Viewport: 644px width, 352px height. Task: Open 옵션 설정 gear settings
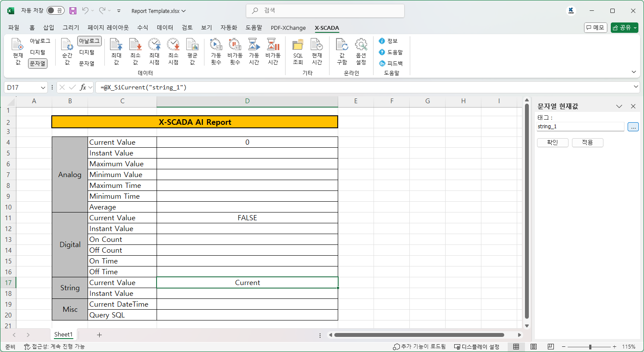click(361, 51)
